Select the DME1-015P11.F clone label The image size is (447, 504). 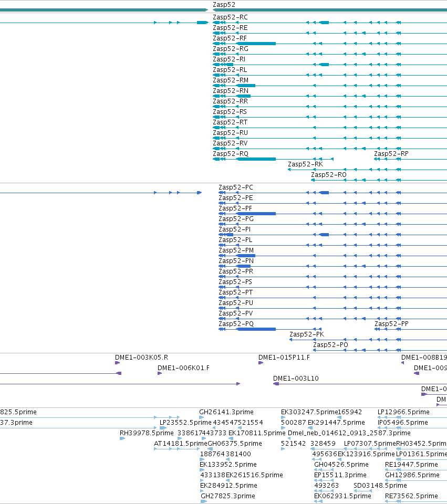284,358
